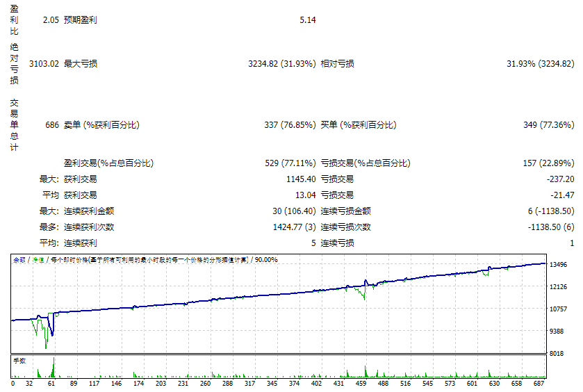The height and width of the screenshot is (392, 583).
Task: Click the 盈利交易 value 529 (77.11%)
Action: point(290,163)
